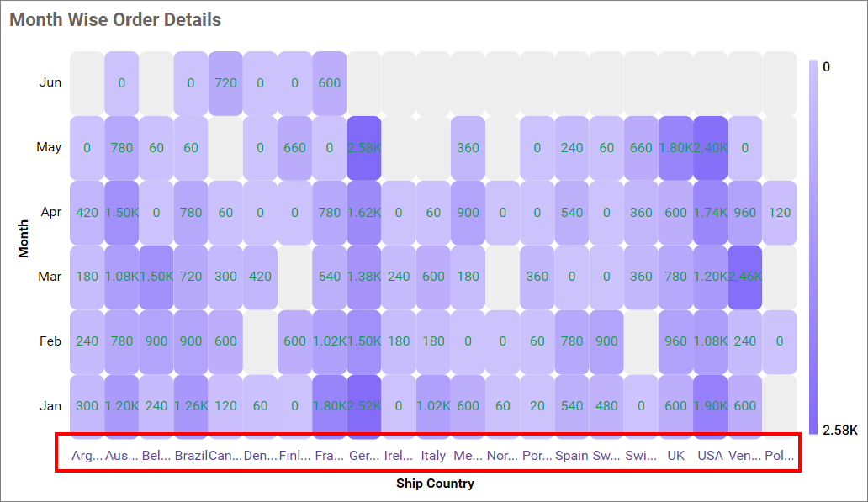Click the UK axis label
The height and width of the screenshot is (502, 868).
[x=675, y=456]
